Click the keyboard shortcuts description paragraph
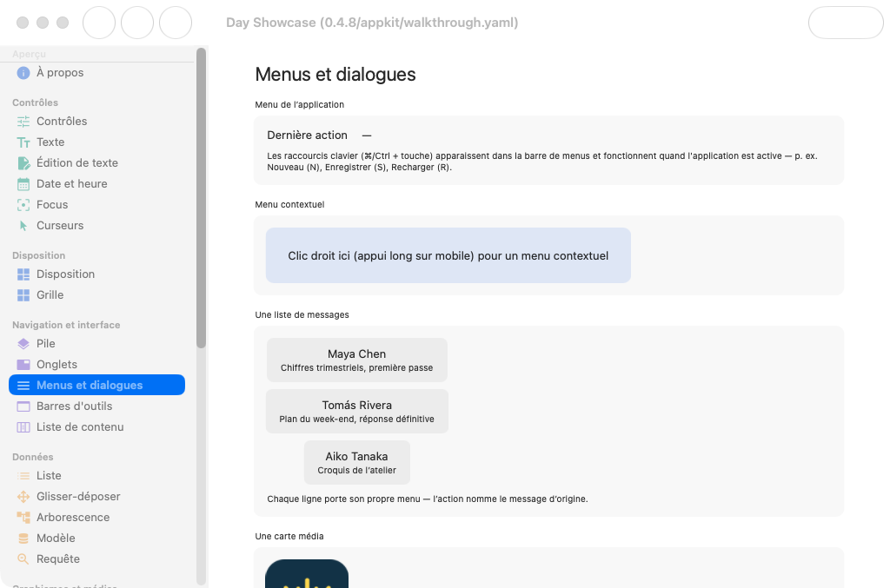Screen dimensions: 890x588 tap(542, 162)
